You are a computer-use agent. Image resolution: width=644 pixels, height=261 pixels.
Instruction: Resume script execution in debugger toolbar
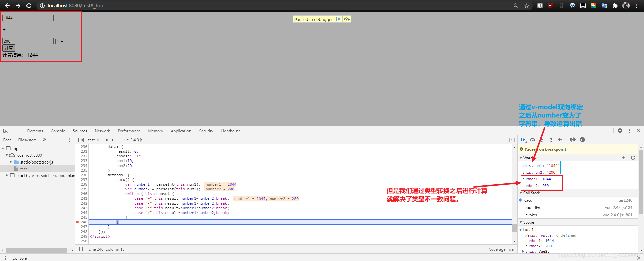tap(523, 140)
